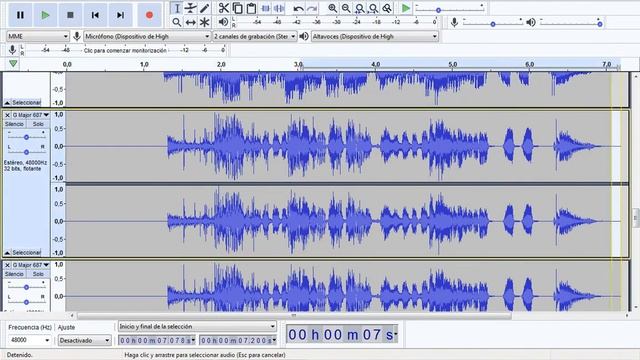This screenshot has width=640, height=360.
Task: Click the Zoom toggle icon
Action: click(x=387, y=8)
